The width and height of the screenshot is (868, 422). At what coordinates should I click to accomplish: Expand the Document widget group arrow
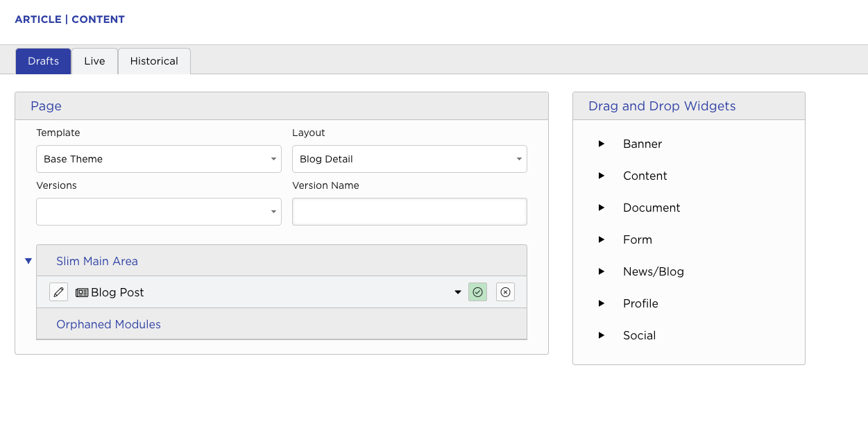tap(602, 208)
